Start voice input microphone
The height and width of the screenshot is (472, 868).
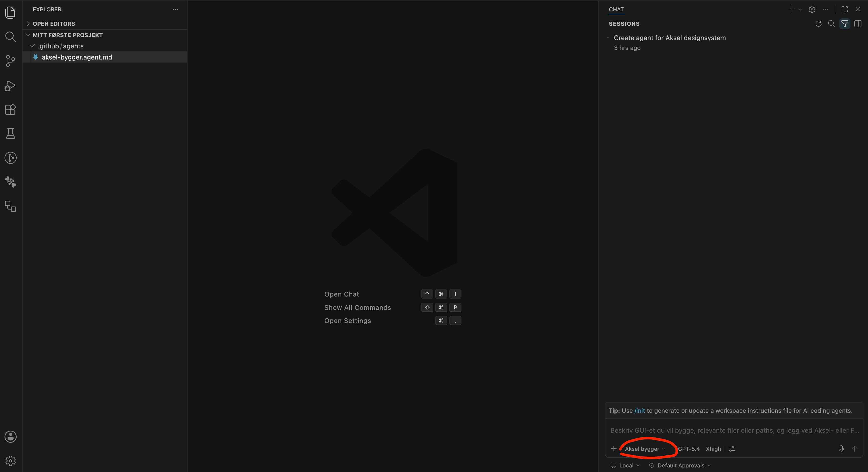coord(841,449)
